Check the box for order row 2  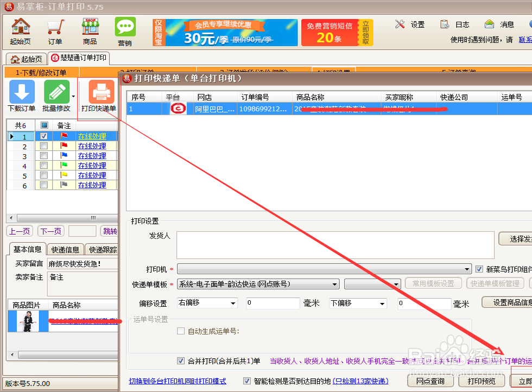pyautogui.click(x=44, y=146)
